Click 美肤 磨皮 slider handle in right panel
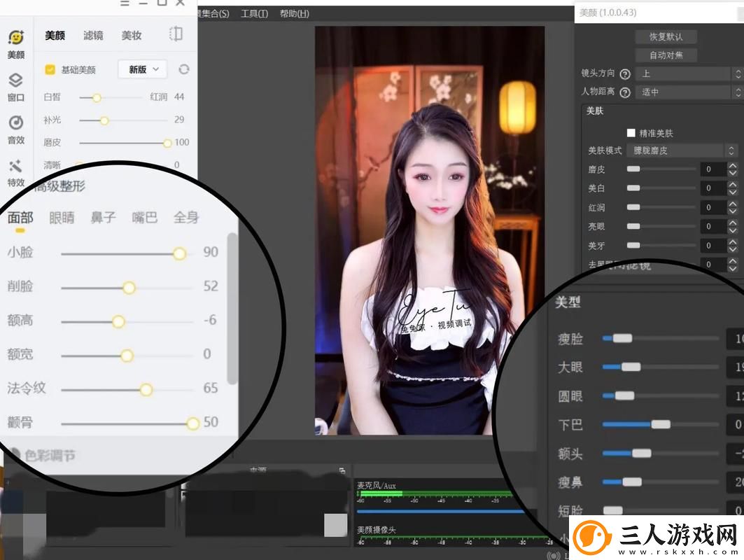The width and height of the screenshot is (744, 560). (x=633, y=169)
